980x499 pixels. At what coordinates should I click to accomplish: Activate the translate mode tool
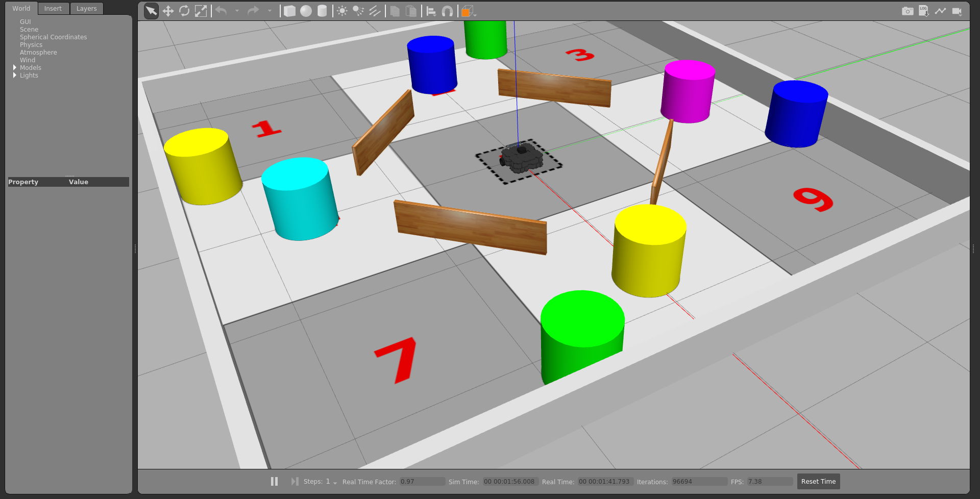(168, 11)
